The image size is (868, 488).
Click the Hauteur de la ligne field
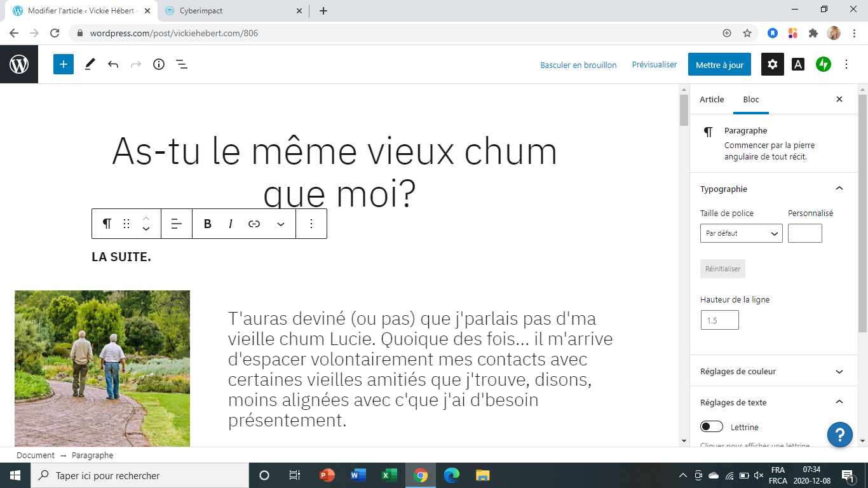point(719,320)
